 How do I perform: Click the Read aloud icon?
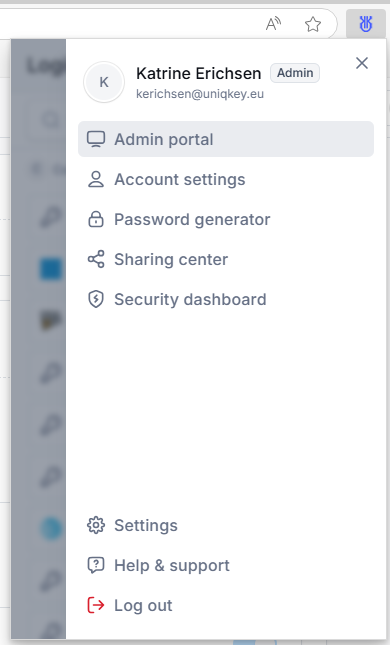coord(273,24)
